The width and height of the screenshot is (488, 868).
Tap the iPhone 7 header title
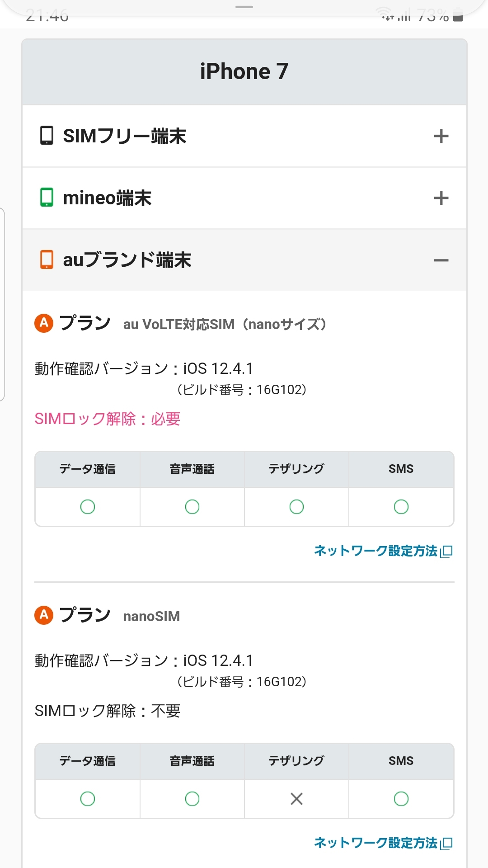pyautogui.click(x=244, y=71)
